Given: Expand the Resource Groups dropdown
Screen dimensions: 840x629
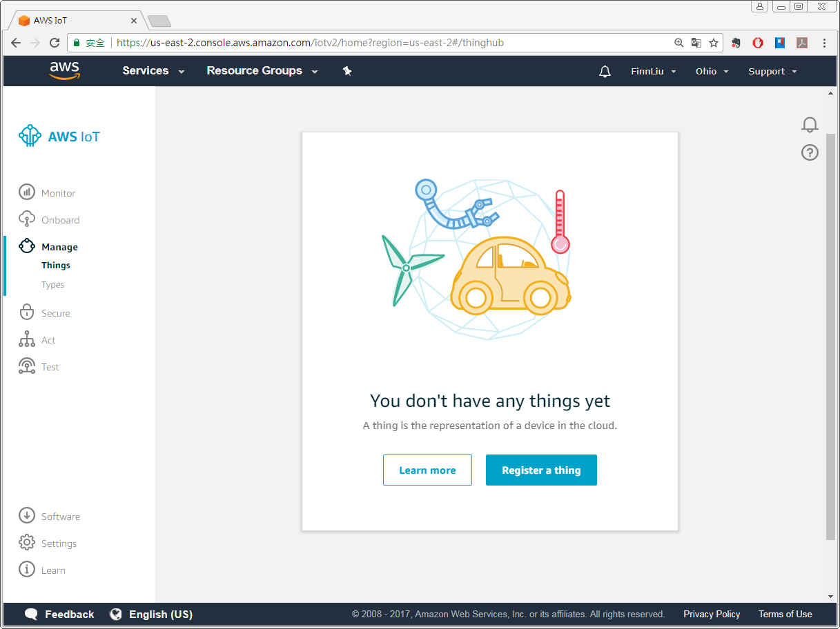Looking at the screenshot, I should tap(262, 71).
